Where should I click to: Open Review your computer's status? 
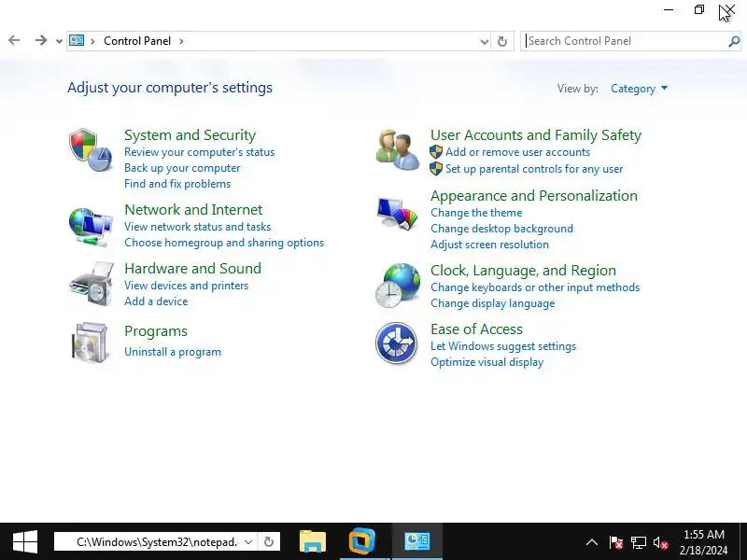click(x=199, y=152)
